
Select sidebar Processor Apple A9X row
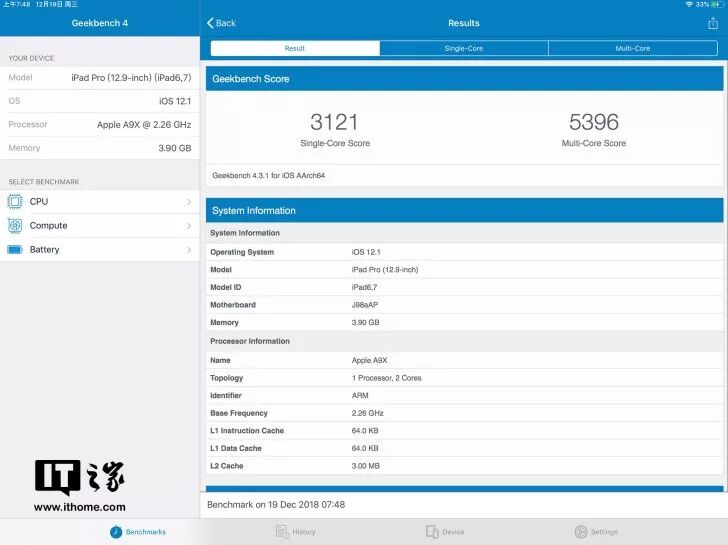(100, 124)
